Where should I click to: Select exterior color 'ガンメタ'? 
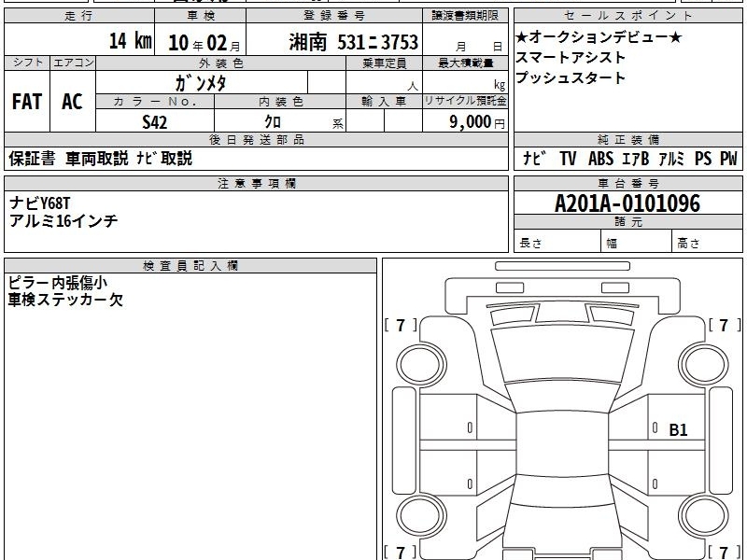(201, 83)
